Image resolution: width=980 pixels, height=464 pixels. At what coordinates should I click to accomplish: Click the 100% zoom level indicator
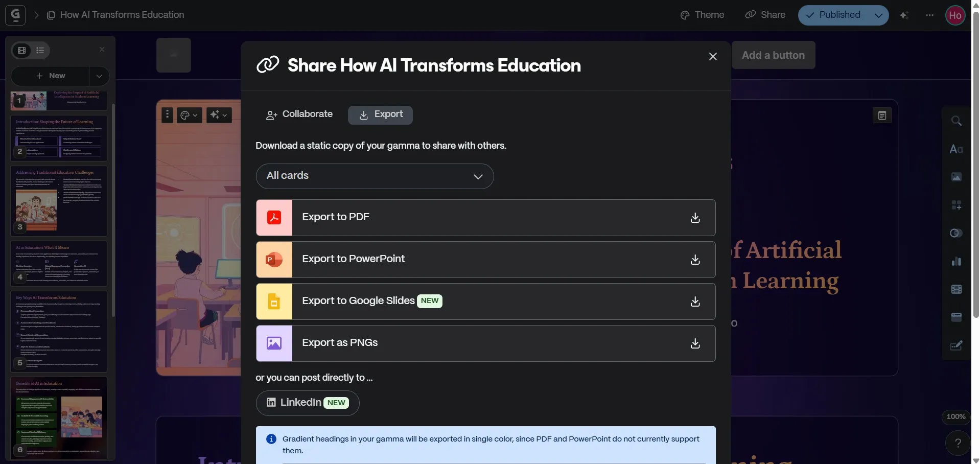point(955,417)
